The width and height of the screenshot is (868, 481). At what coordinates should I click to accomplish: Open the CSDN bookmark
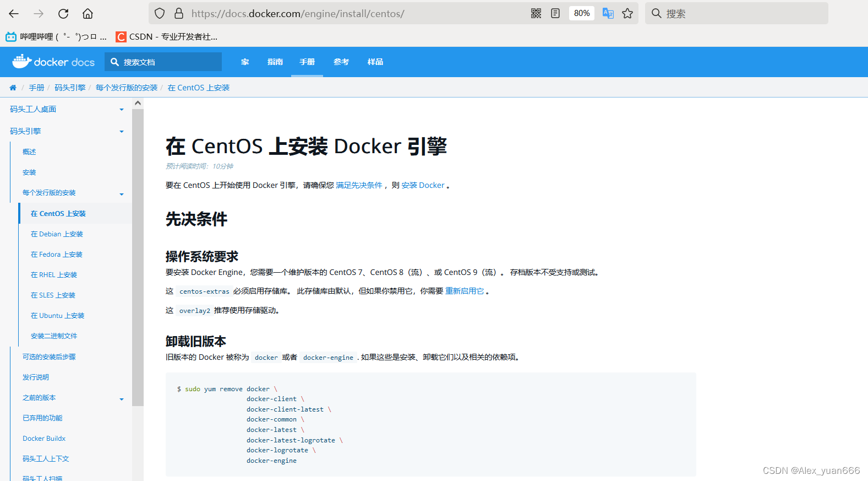coord(166,37)
